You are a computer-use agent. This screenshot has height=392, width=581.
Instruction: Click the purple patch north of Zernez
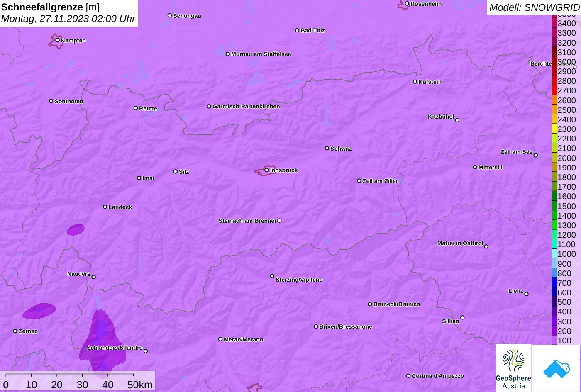tap(39, 311)
